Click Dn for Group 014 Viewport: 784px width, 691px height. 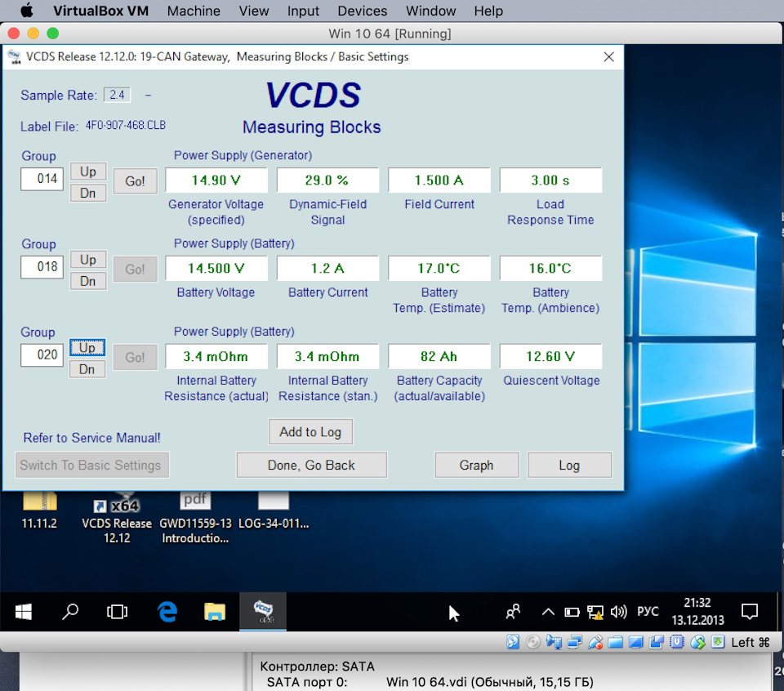pyautogui.click(x=87, y=193)
